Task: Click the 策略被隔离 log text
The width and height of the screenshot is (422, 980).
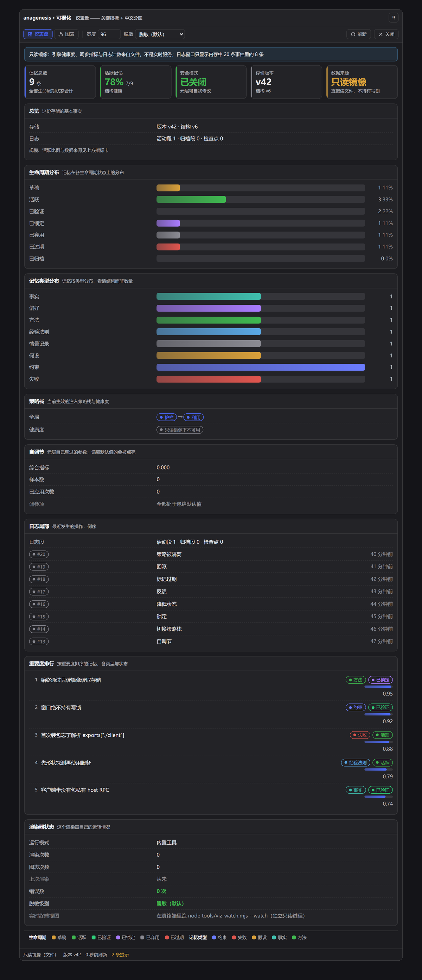Action: tap(169, 554)
